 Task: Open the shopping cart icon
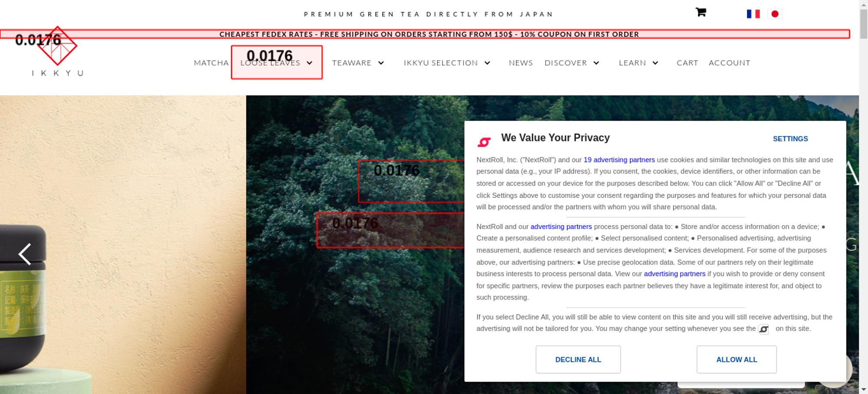click(x=700, y=12)
